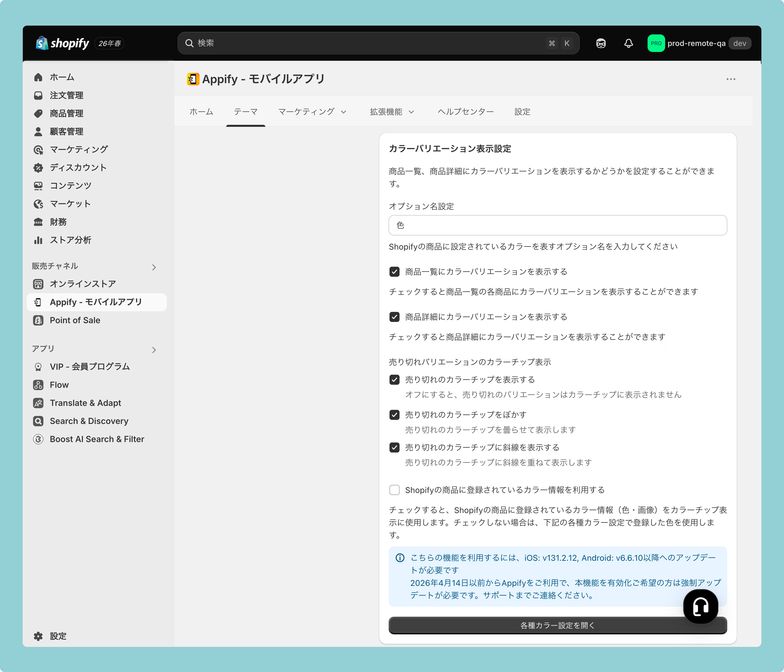
Task: Click the ストア分析 bar chart icon
Action: click(x=38, y=240)
